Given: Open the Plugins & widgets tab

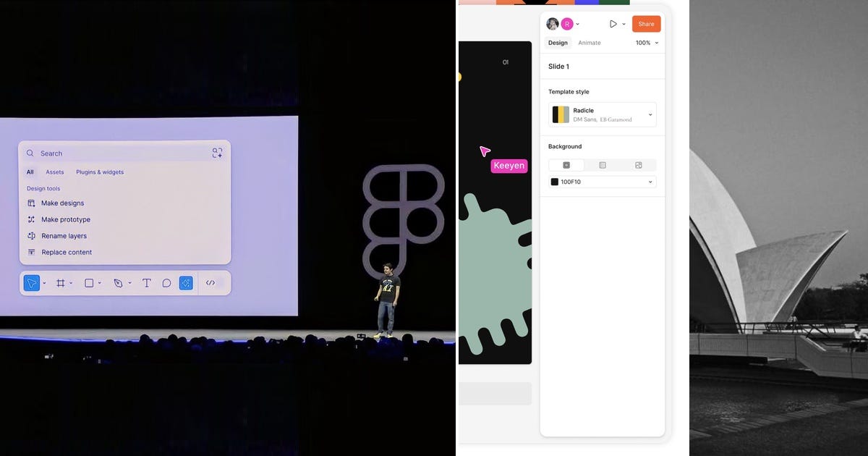Looking at the screenshot, I should tap(100, 172).
